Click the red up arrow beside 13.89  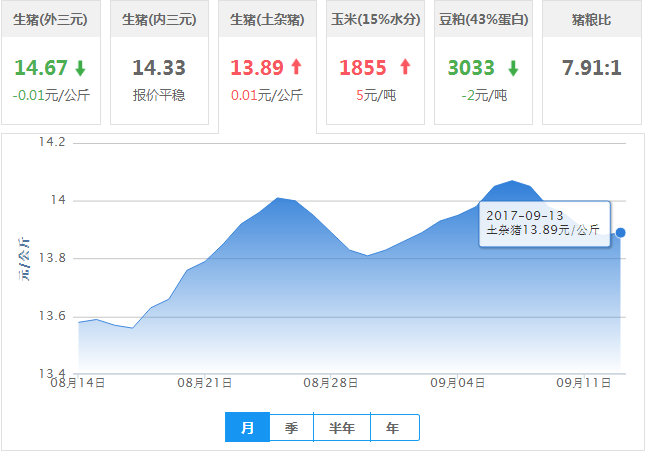pos(296,68)
